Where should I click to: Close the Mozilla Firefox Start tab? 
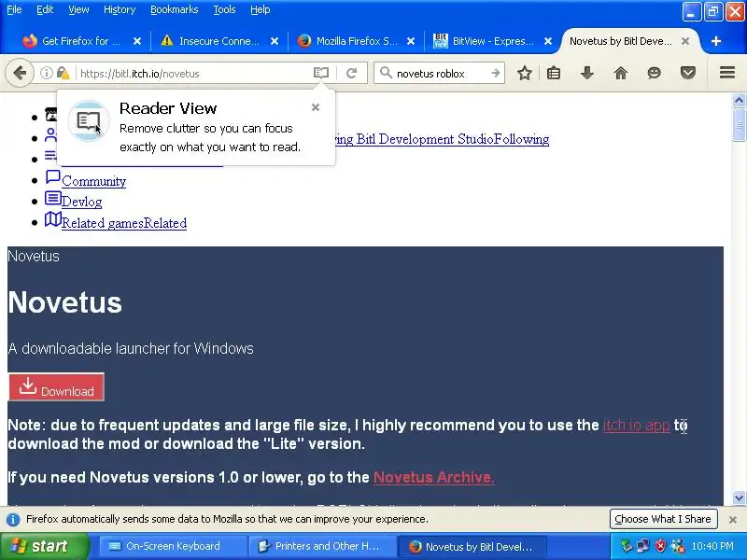(x=411, y=41)
